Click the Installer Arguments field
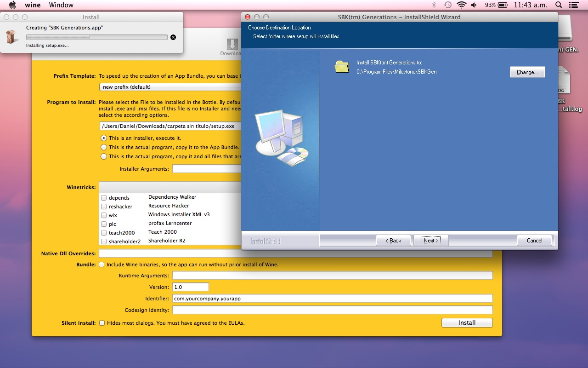The height and width of the screenshot is (368, 588). (x=207, y=169)
